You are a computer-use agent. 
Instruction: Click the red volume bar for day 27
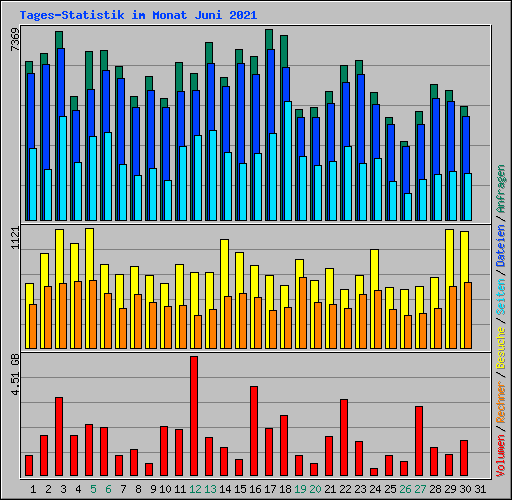coord(419,441)
